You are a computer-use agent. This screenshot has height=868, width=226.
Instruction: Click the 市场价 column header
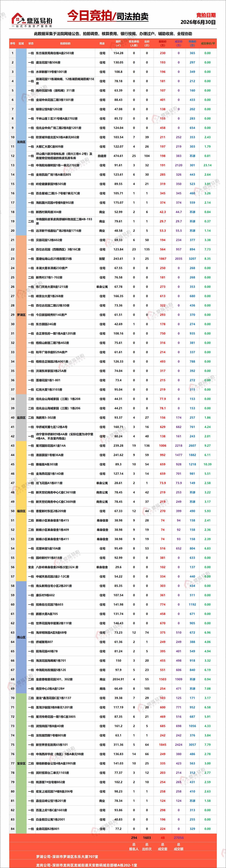click(192, 43)
